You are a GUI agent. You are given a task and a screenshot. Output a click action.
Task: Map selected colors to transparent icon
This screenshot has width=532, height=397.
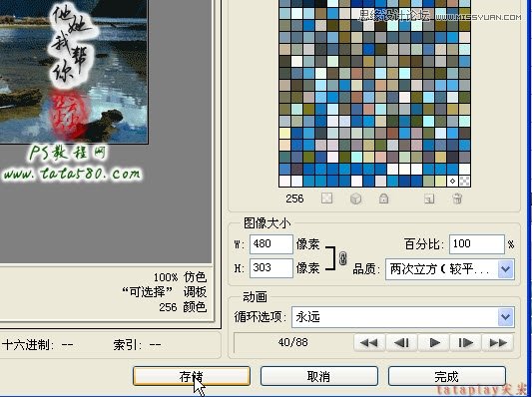pos(326,198)
